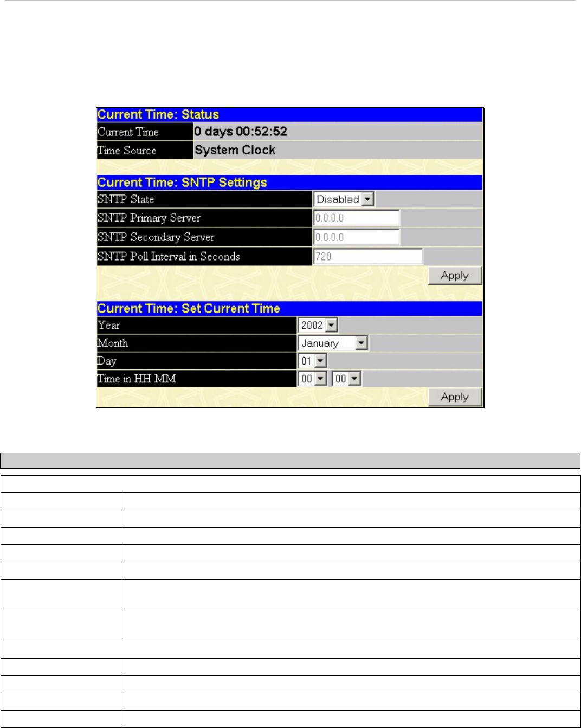581x728 pixels.
Task: Click the 'System Clock' value
Action: click(x=235, y=150)
